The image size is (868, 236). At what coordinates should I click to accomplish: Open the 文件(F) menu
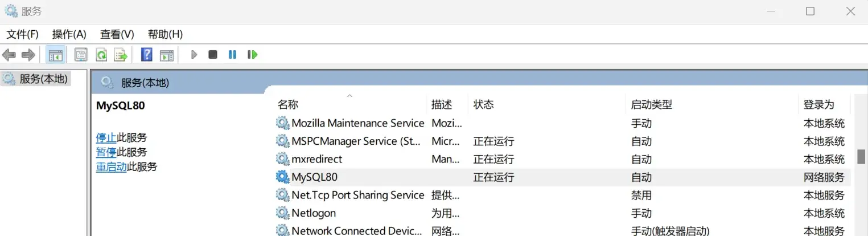[x=22, y=34]
